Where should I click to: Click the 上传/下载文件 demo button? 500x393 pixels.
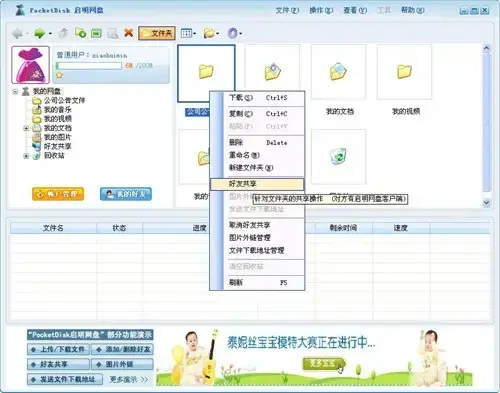pos(58,350)
